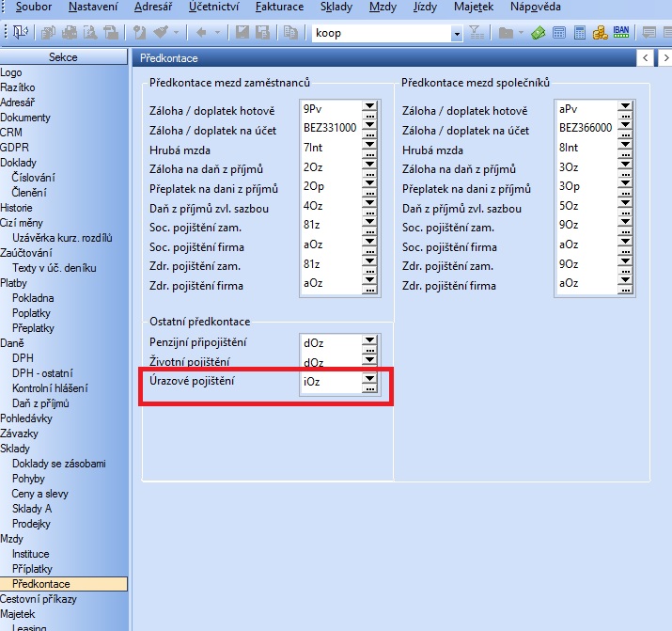Image resolution: width=672 pixels, height=631 pixels.
Task: Open Úrazové pojištění dropdown arrow
Action: pos(369,379)
